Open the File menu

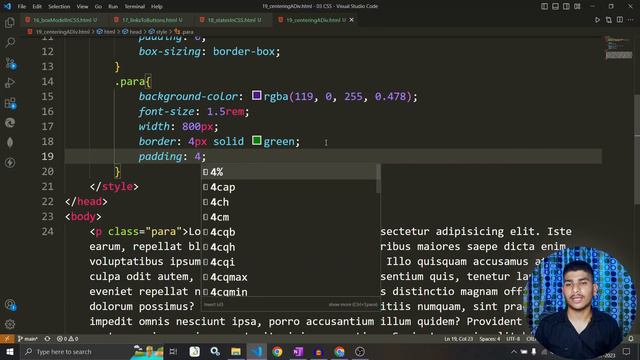click(x=22, y=7)
